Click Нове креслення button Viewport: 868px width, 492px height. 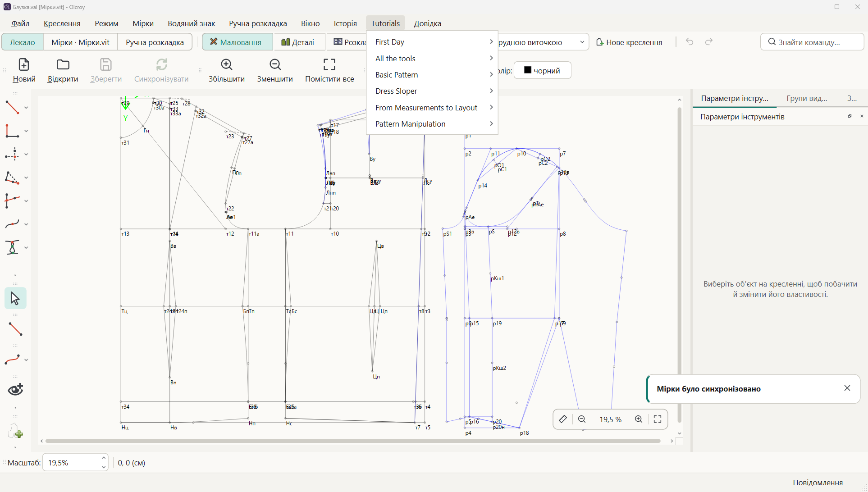click(629, 42)
